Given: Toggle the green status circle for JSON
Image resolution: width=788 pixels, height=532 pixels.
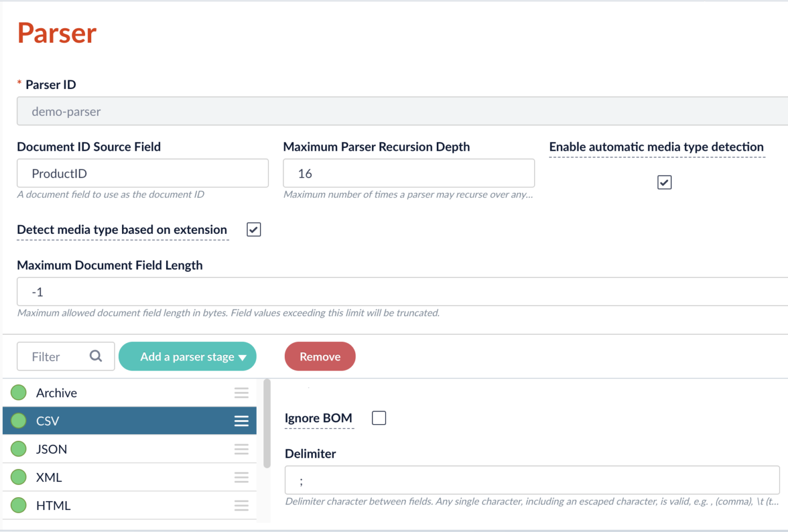Looking at the screenshot, I should click(19, 449).
